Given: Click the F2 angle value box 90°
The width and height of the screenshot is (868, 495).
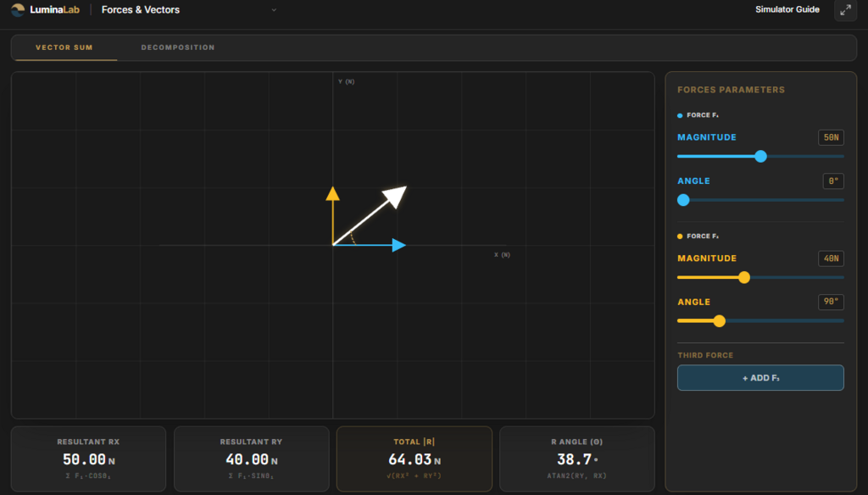Looking at the screenshot, I should (x=831, y=302).
